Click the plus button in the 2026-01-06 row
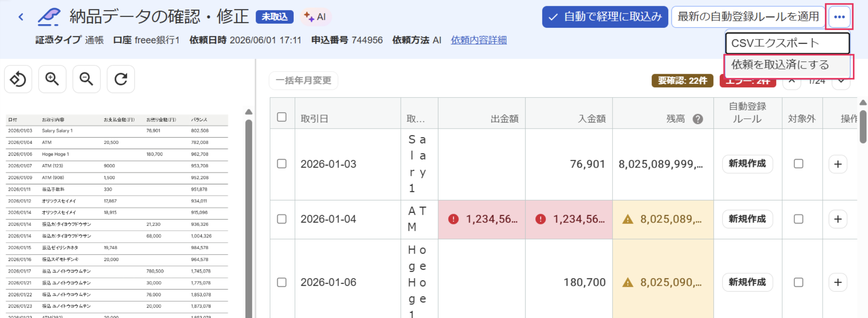 [838, 282]
